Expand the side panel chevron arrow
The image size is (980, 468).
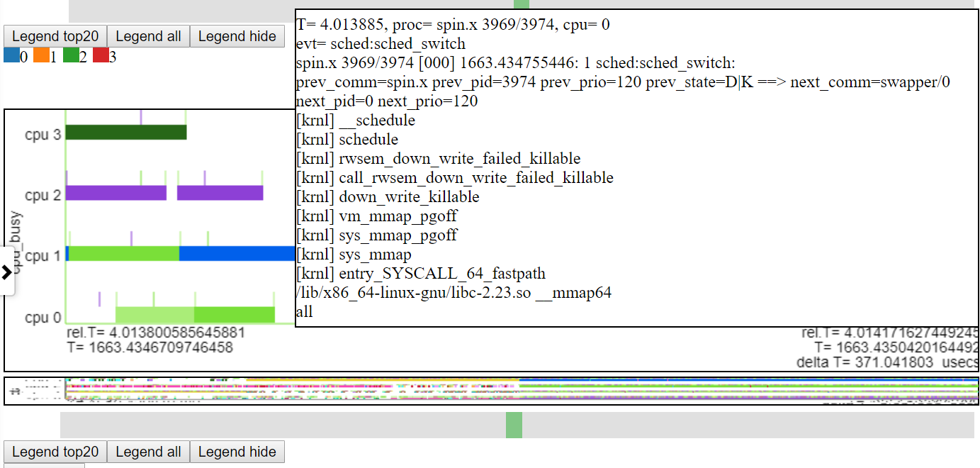7,271
